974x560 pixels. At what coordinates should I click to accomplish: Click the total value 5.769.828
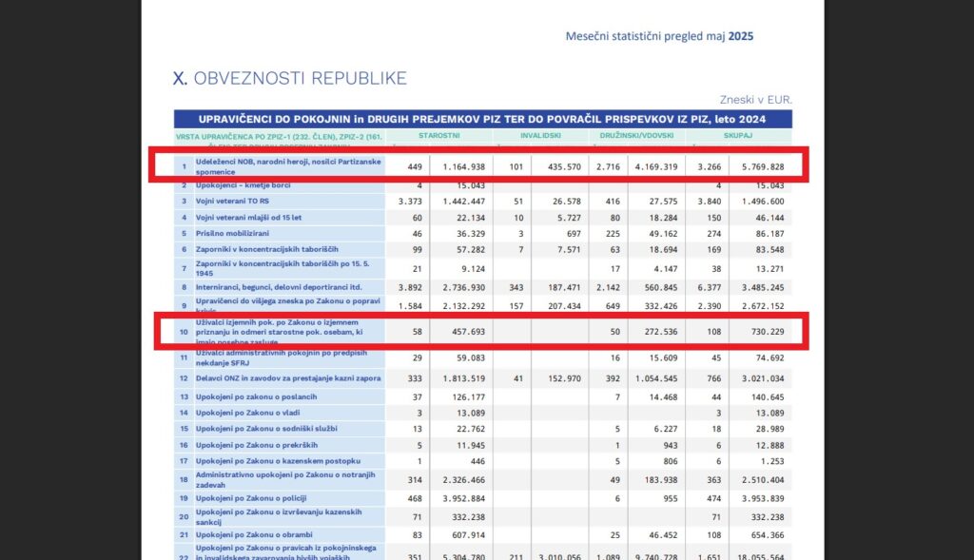pos(764,166)
